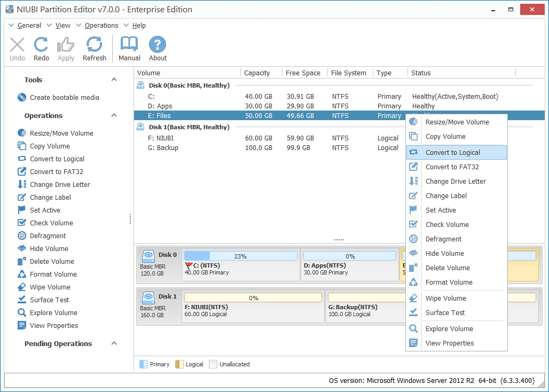Choose Resize/Move Volume in context menu

[457, 122]
